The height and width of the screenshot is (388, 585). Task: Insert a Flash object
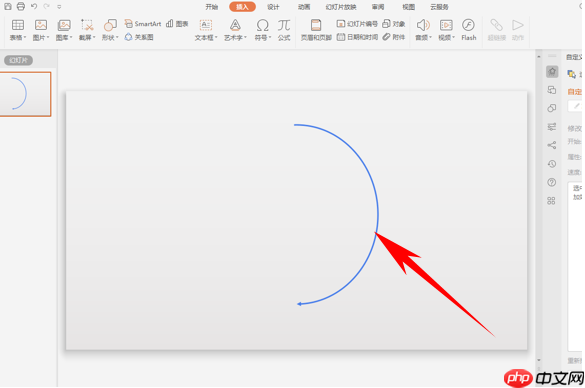coord(469,29)
